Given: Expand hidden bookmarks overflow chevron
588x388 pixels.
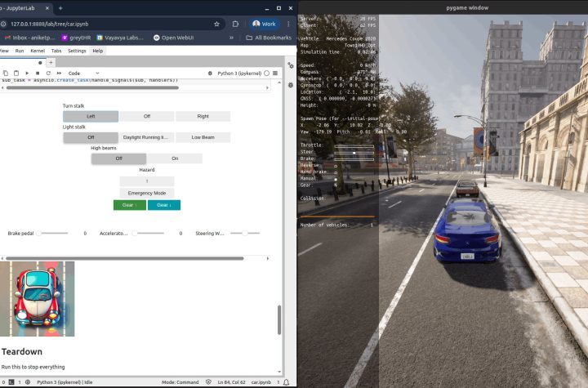Looking at the screenshot, I should (x=231, y=38).
